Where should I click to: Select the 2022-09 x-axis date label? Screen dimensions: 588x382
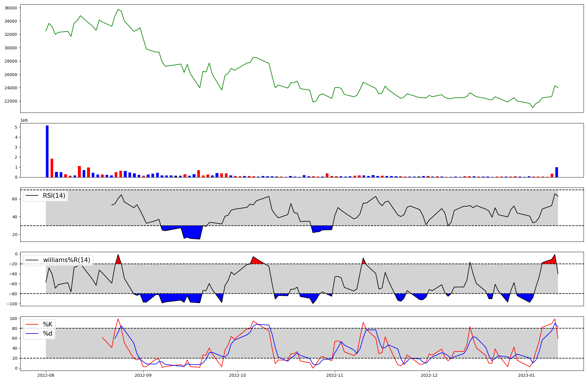[143, 375]
